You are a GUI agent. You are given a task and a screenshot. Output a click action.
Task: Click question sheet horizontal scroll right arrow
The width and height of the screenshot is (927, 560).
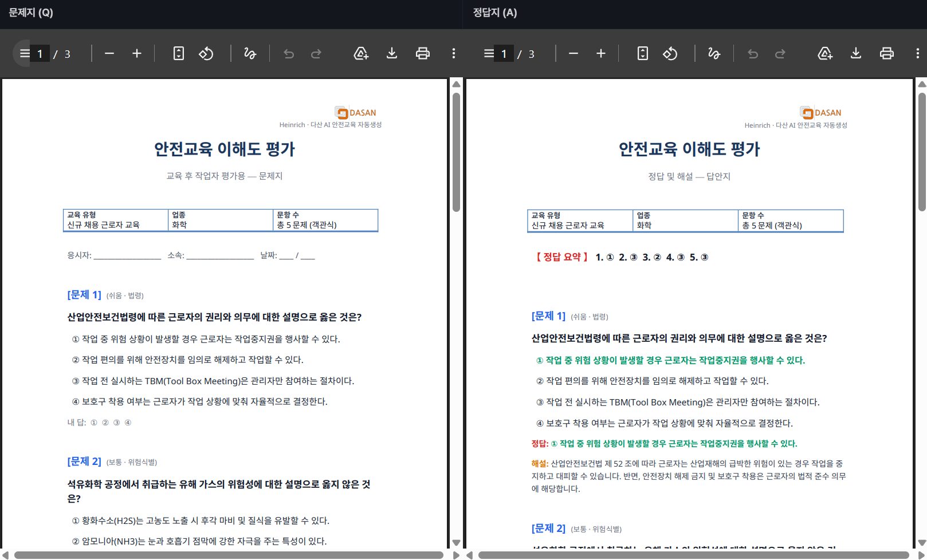pyautogui.click(x=456, y=555)
